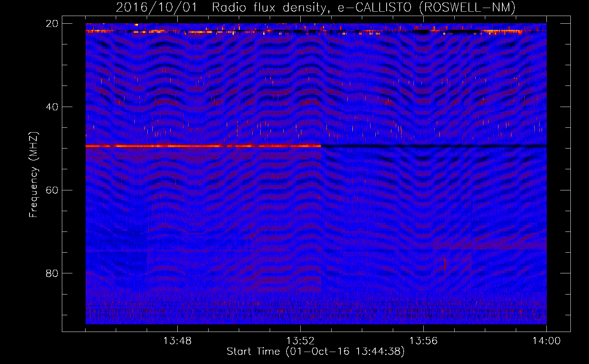This screenshot has width=589, height=364.
Task: Click the '60' frequency tick label
Action: pos(52,190)
